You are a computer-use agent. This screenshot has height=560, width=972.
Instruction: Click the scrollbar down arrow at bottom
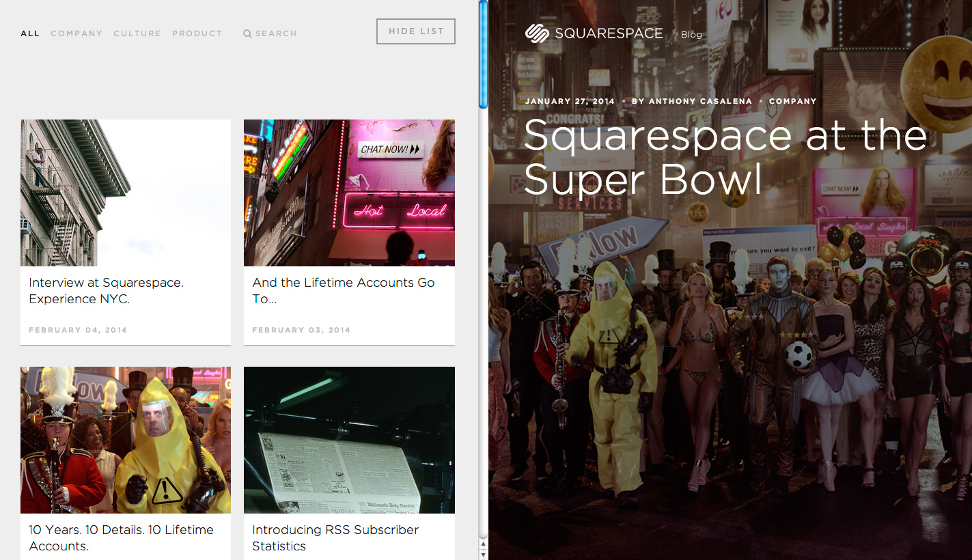coord(483,555)
